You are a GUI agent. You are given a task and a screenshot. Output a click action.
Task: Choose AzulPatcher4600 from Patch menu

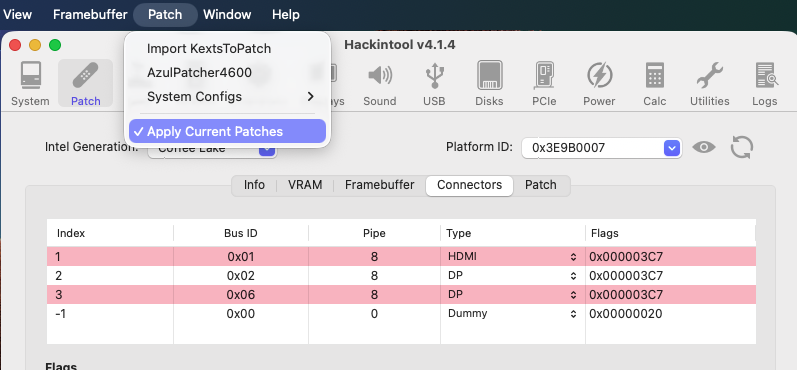tap(227, 73)
